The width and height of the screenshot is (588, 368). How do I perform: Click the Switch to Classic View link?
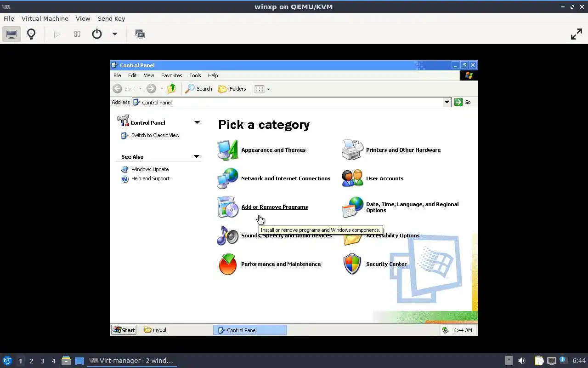tap(155, 135)
